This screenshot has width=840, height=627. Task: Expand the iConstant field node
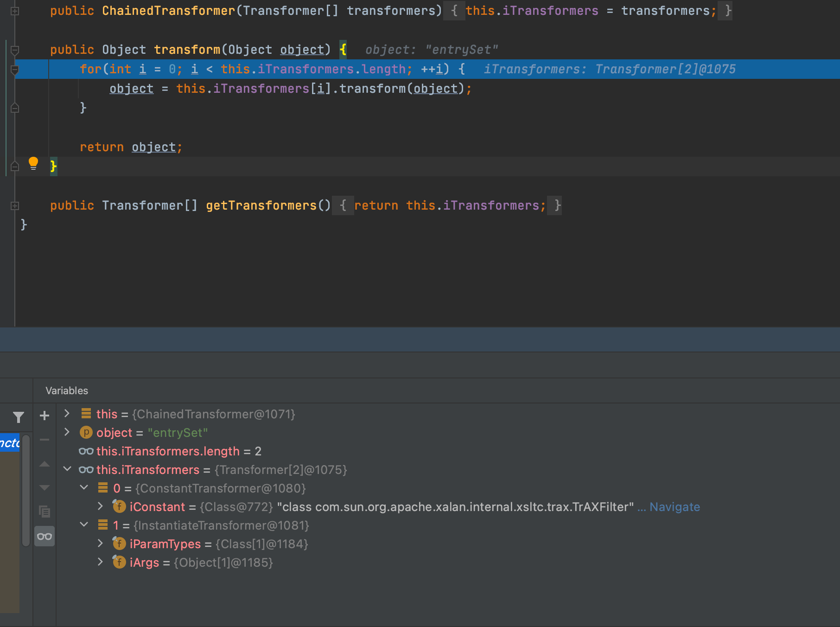pyautogui.click(x=100, y=506)
